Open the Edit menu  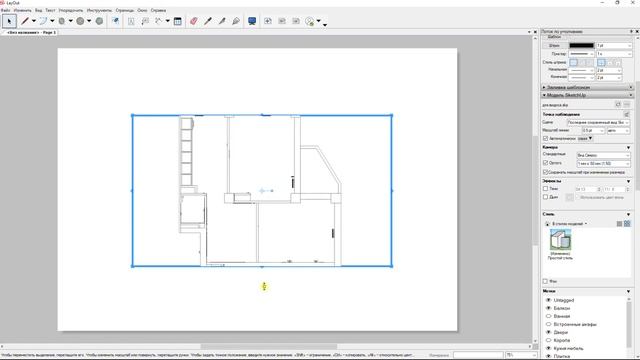click(22, 10)
